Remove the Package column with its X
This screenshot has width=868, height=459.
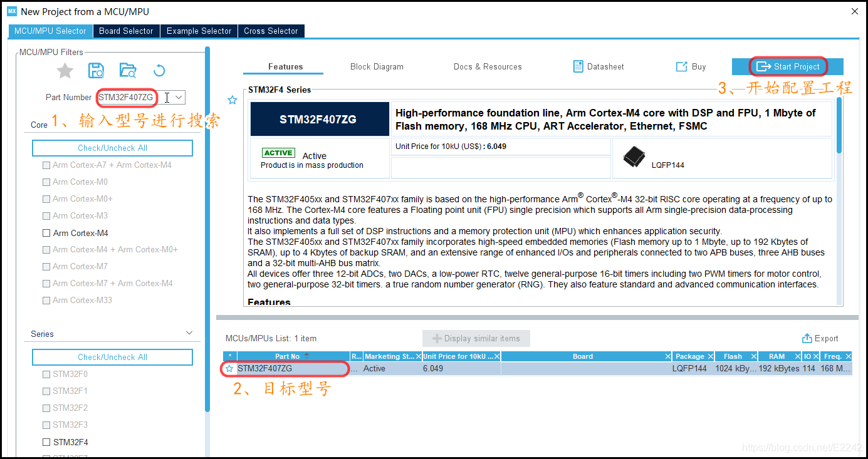710,356
